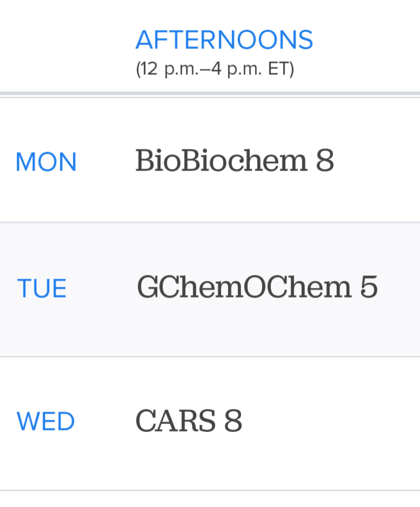Click the number 5 after GChemOChem
Screen dimensions: 420x507
368,287
